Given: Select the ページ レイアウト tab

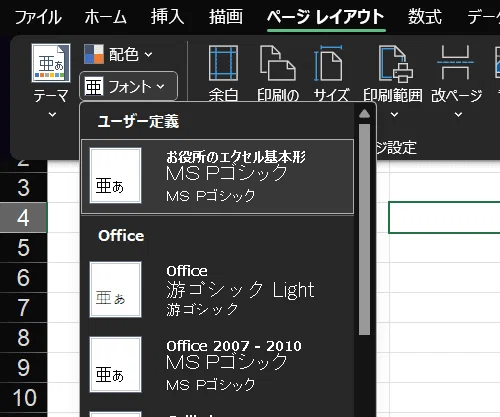Looking at the screenshot, I should pyautogui.click(x=326, y=17).
